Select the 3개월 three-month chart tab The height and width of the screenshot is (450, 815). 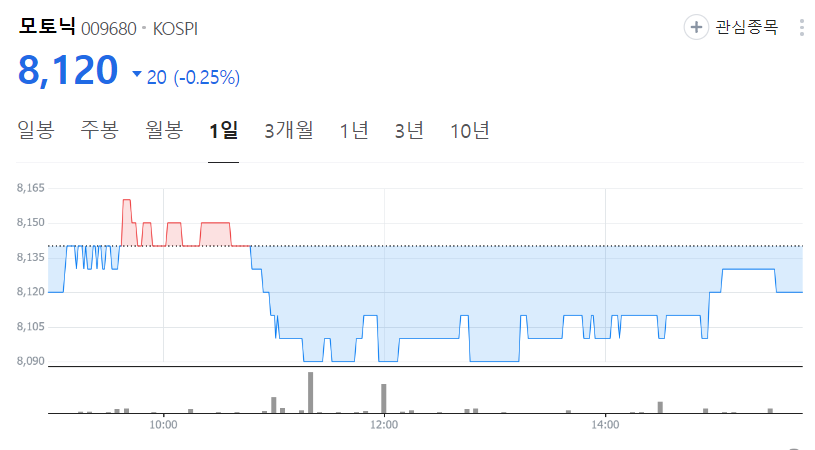[288, 130]
